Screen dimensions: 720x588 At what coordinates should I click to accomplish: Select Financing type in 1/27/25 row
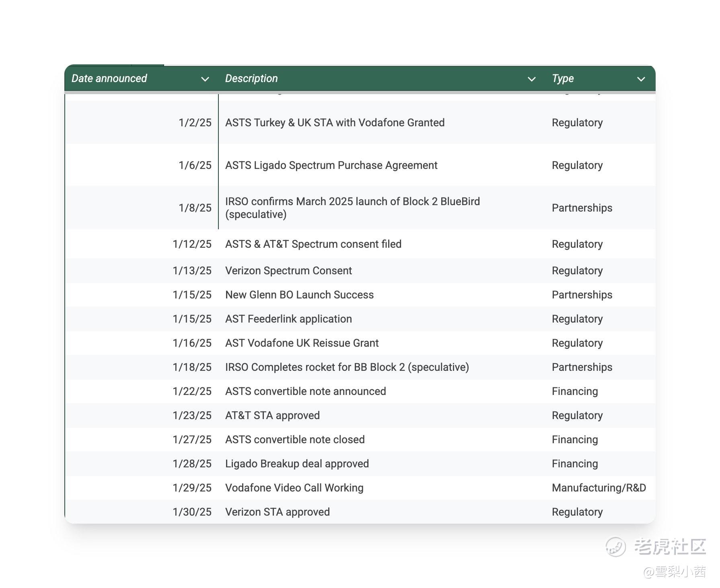point(575,440)
